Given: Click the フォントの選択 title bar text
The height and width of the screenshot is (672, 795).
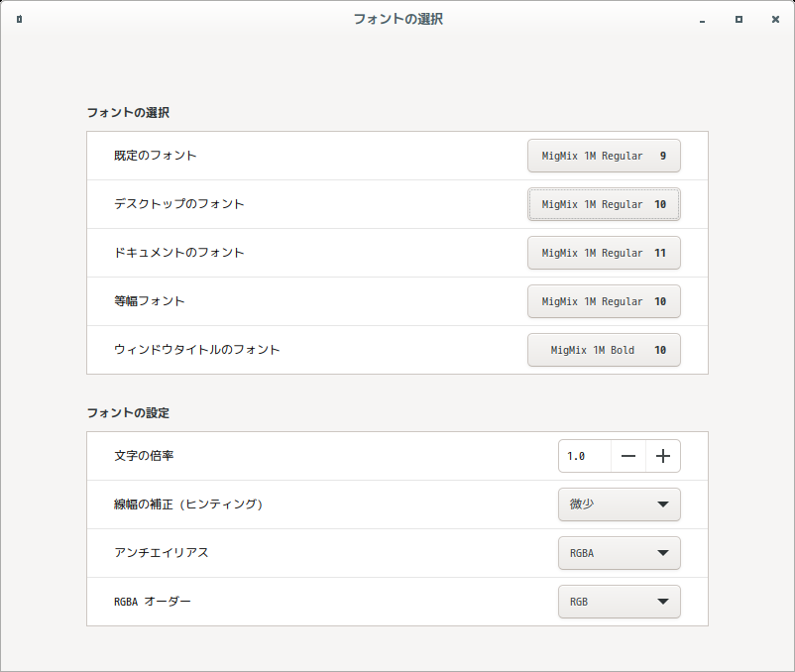Looking at the screenshot, I should pyautogui.click(x=398, y=19).
